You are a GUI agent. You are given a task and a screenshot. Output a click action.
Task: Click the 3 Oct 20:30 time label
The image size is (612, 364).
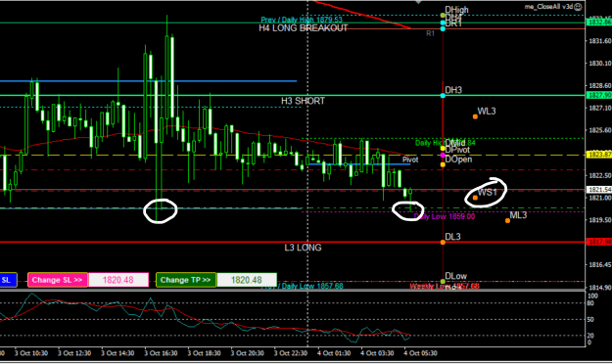pos(247,353)
